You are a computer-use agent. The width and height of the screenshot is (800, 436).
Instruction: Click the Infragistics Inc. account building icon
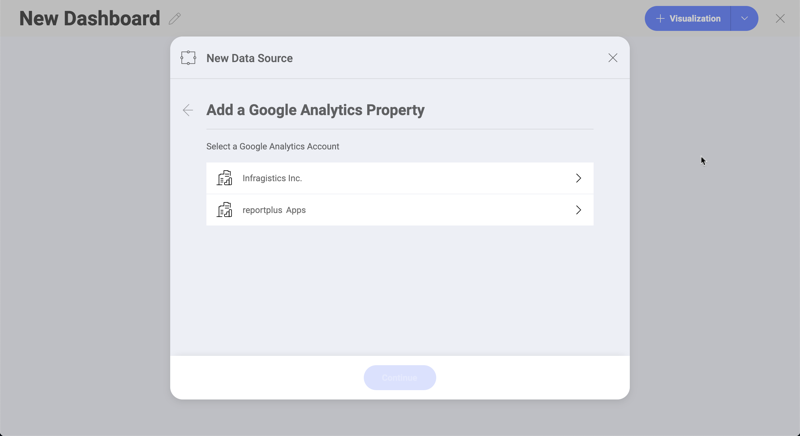click(x=225, y=178)
